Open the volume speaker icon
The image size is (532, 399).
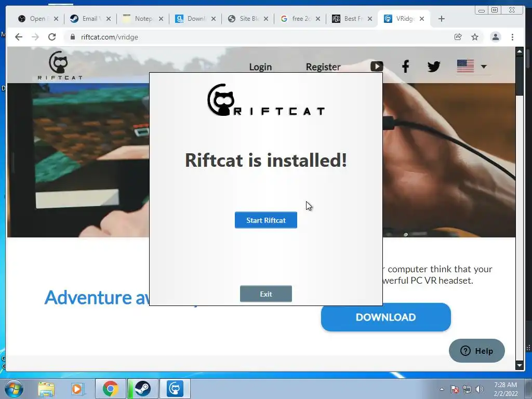[479, 389]
